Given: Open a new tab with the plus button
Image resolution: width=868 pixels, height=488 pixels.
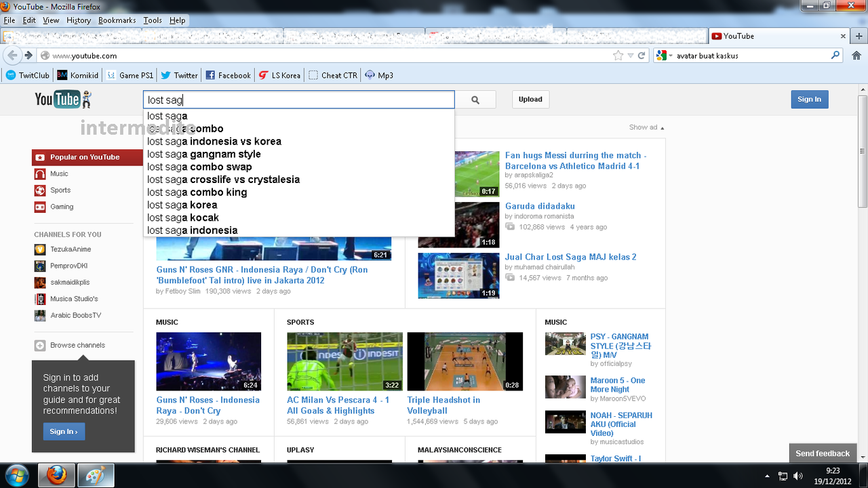Looking at the screenshot, I should point(859,36).
